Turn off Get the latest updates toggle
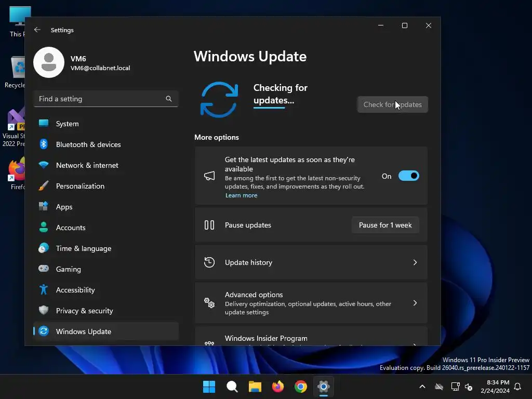The width and height of the screenshot is (532, 399). tap(408, 176)
